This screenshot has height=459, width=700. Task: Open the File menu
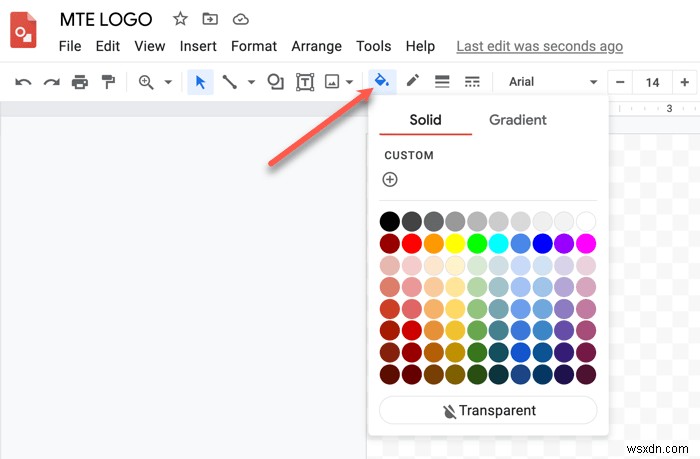point(70,46)
